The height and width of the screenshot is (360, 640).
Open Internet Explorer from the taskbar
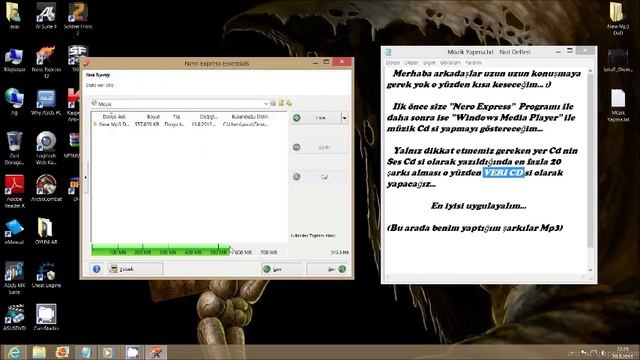click(15, 352)
